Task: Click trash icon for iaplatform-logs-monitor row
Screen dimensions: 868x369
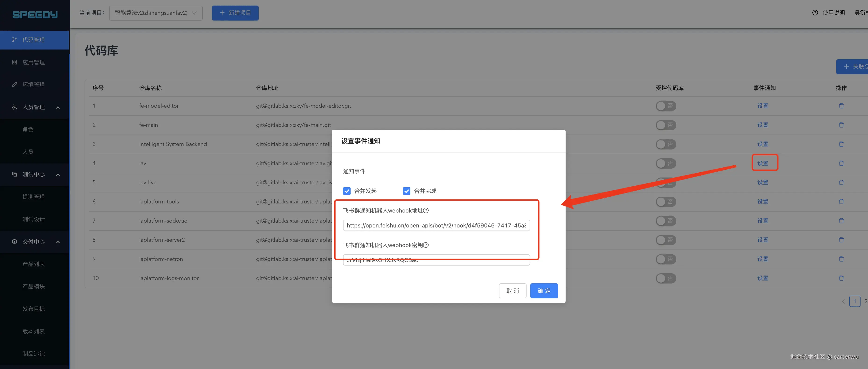Action: pos(841,278)
